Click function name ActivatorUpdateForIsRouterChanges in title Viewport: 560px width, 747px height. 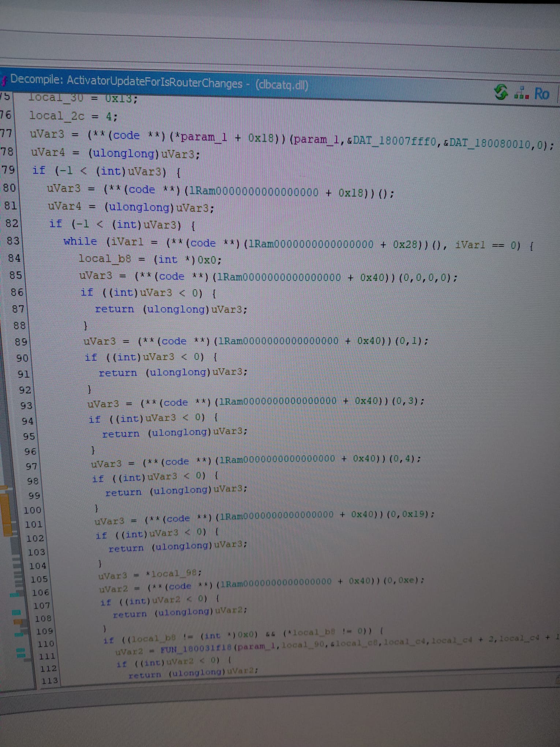coord(154,82)
